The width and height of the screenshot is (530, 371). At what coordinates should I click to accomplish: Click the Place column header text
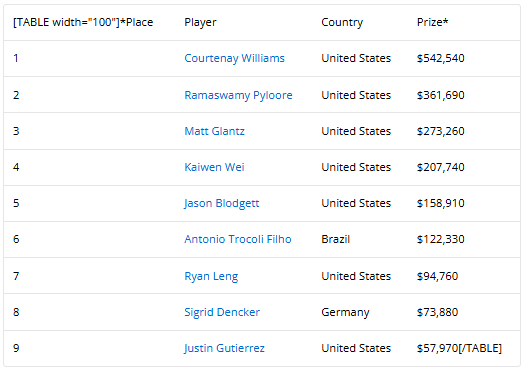[83, 22]
